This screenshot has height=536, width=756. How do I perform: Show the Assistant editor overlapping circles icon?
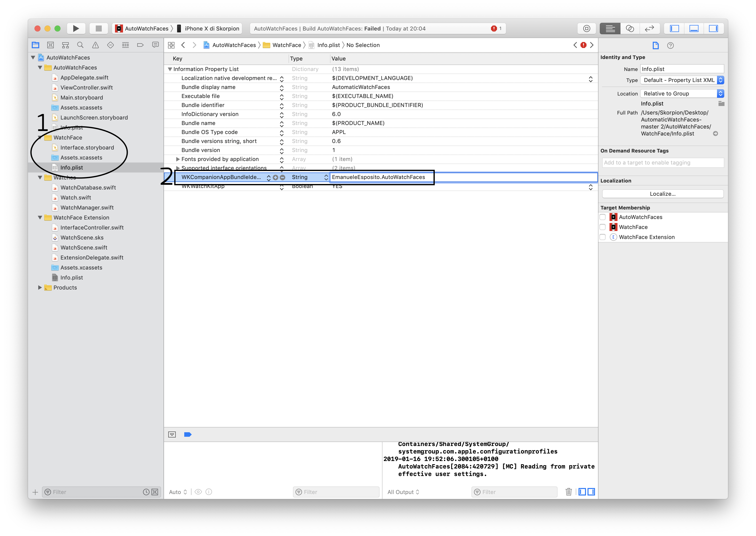[x=629, y=28]
